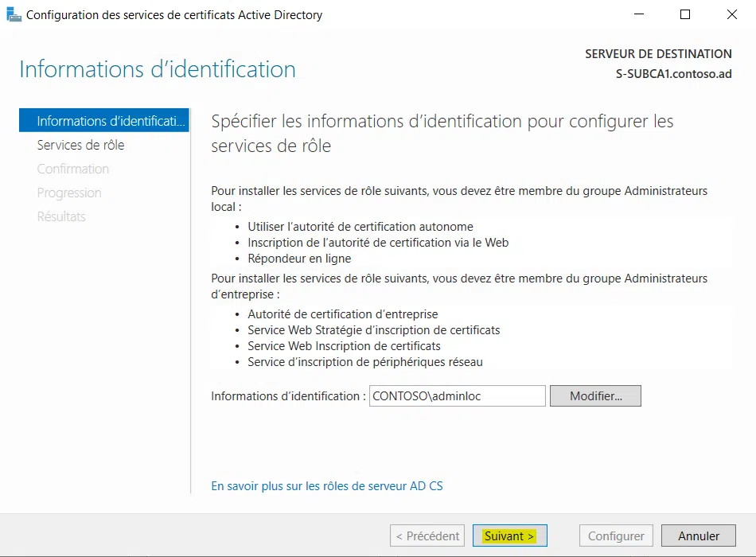Open the AD CS roles learn more link
The height and width of the screenshot is (557, 756).
[328, 485]
